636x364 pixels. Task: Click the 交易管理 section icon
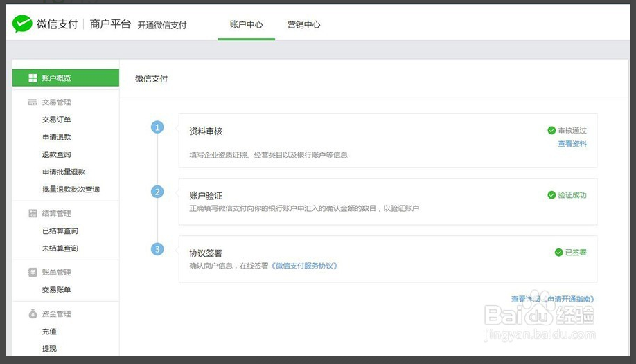tap(33, 102)
